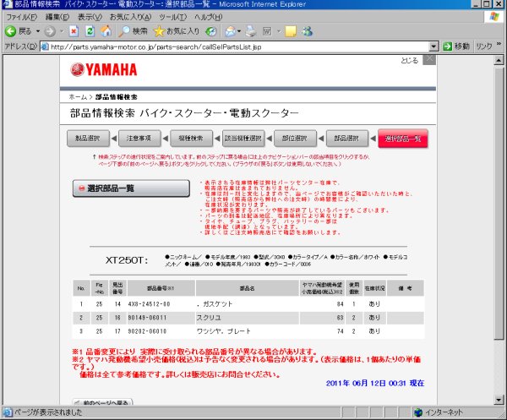Viewport: 507px width, 420px height.
Task: Click the 部品名 column header
Action: click(x=248, y=288)
